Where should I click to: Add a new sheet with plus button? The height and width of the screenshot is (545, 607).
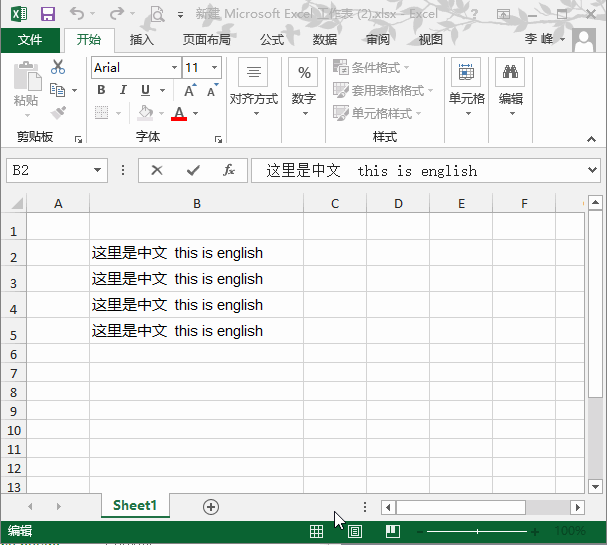(x=211, y=507)
